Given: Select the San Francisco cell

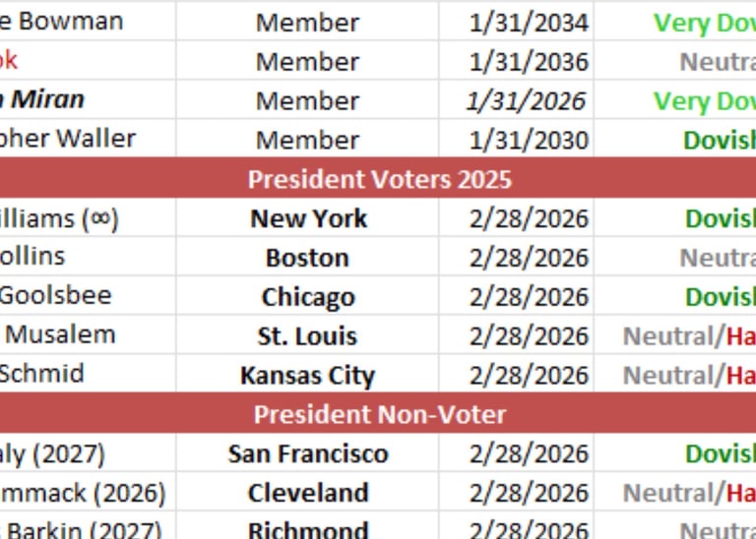Looking at the screenshot, I should (308, 454).
